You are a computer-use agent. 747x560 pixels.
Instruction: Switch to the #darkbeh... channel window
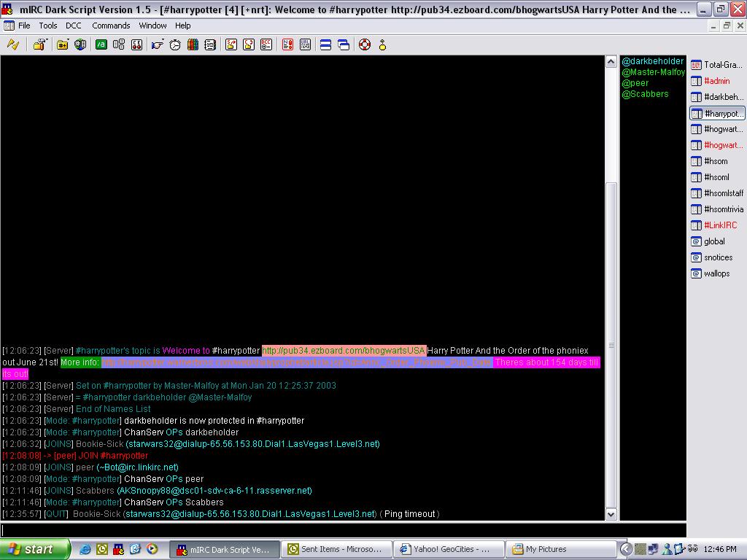pyautogui.click(x=717, y=97)
